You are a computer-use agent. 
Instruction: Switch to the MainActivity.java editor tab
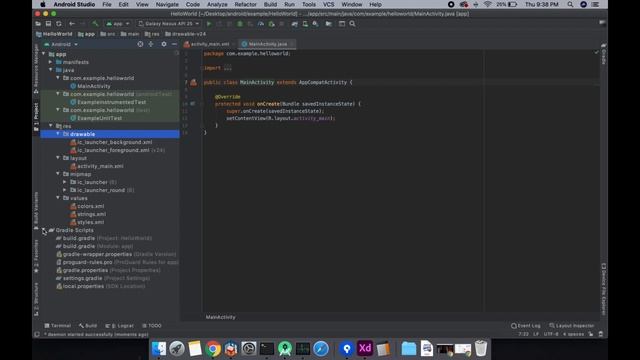click(x=267, y=44)
